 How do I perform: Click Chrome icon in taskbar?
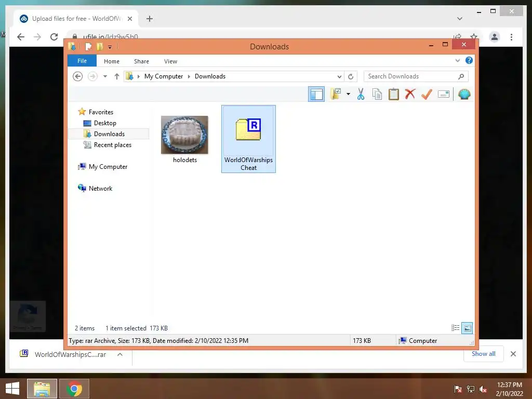[x=74, y=389]
